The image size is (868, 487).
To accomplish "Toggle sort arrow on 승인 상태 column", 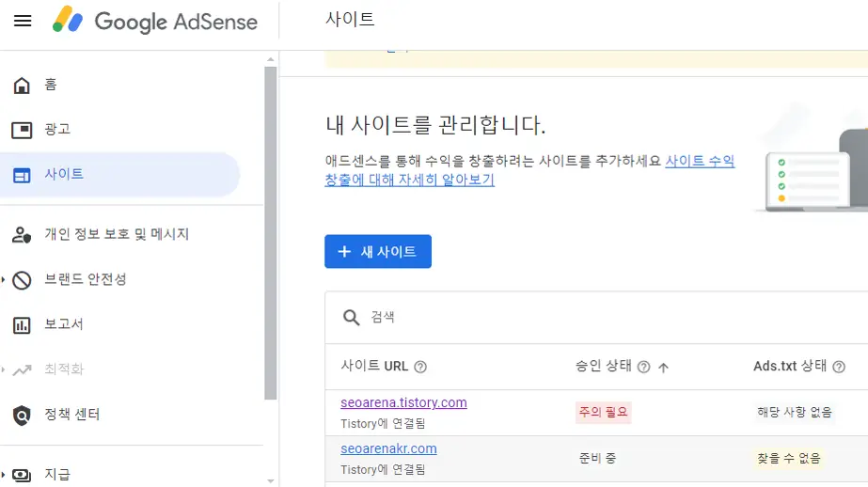I will (663, 367).
